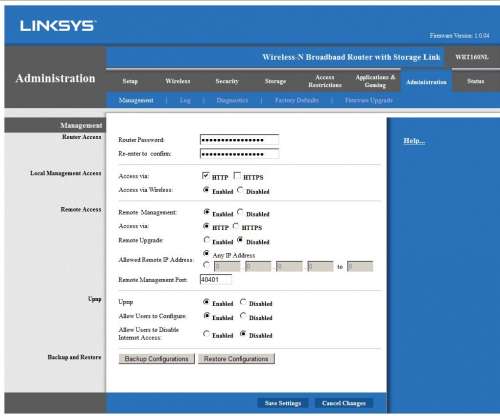Disable Access via Wireless radio button

point(240,190)
